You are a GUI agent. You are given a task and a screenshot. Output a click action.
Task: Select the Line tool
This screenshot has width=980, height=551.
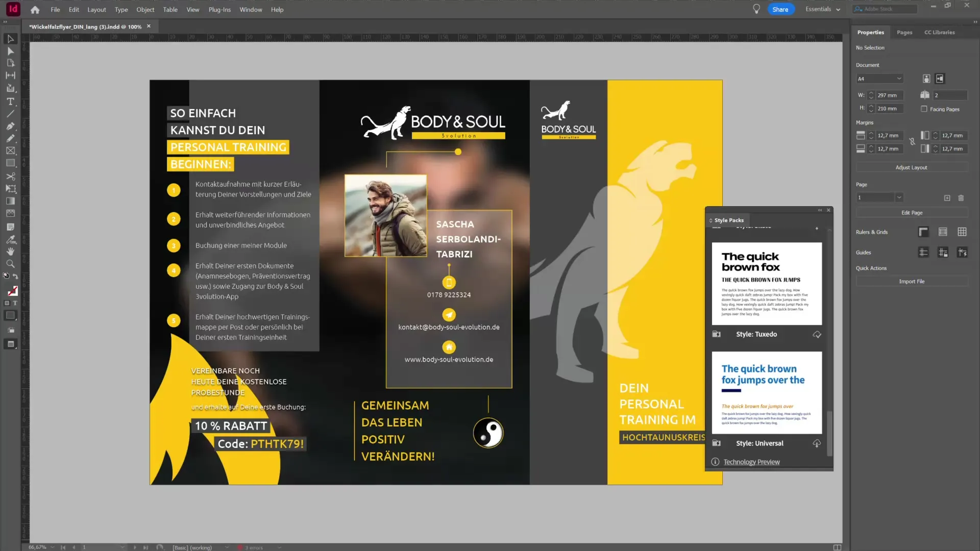10,114
